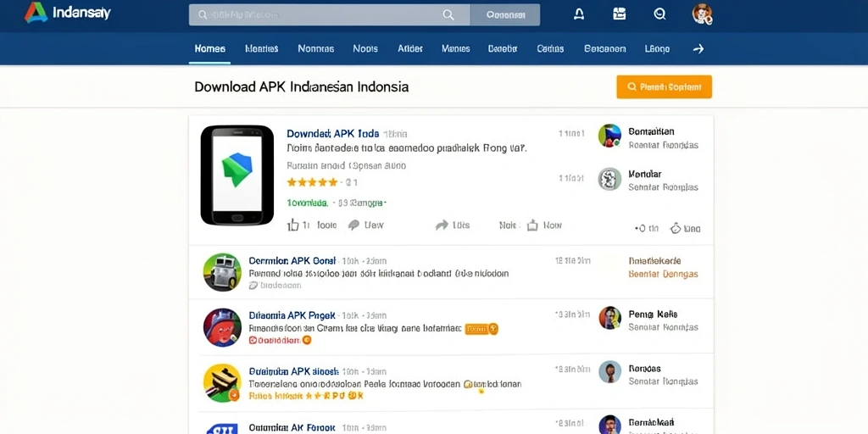Open the Downded APK Toda post title
The width and height of the screenshot is (868, 434).
pyautogui.click(x=332, y=133)
